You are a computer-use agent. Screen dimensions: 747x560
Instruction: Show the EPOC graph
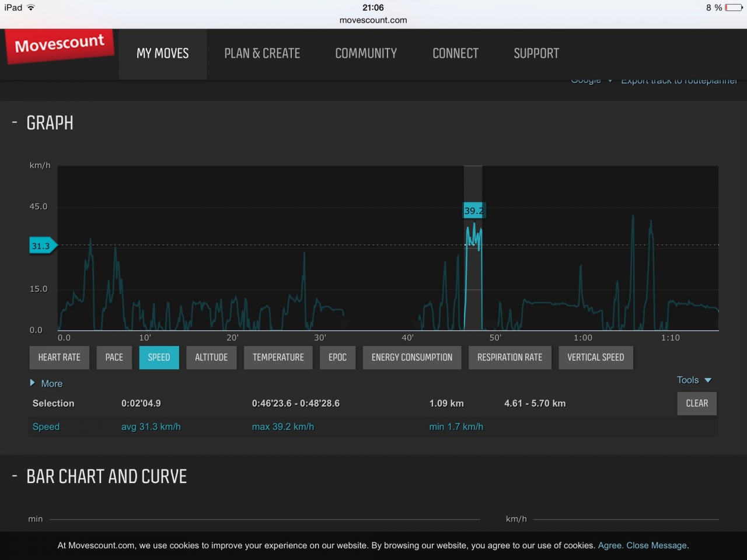pos(337,358)
